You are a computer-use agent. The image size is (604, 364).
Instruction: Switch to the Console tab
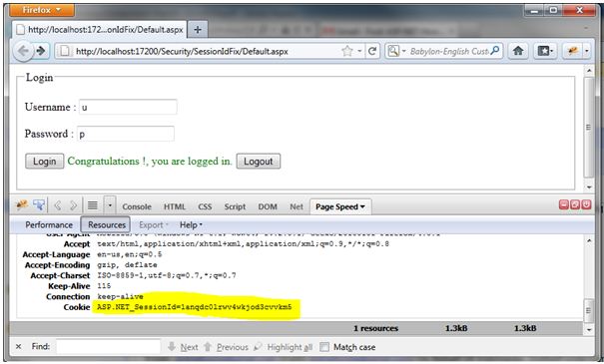137,206
